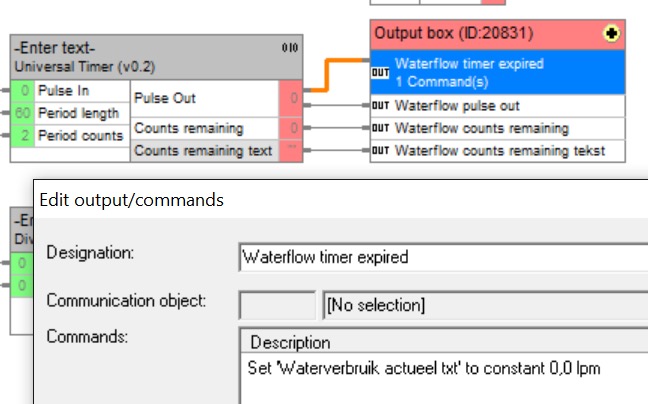
Task: Click the Period counts green value 2
Action: click(x=22, y=135)
